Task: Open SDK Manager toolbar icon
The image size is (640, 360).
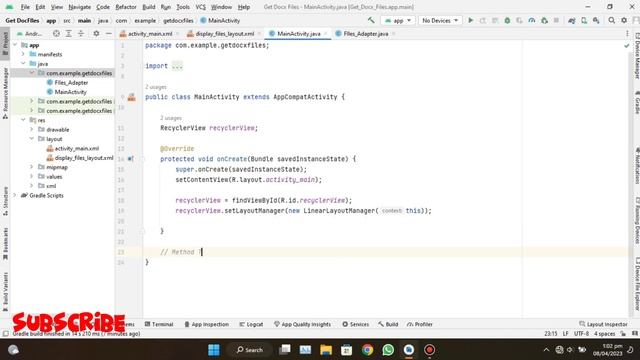Action: [596, 20]
